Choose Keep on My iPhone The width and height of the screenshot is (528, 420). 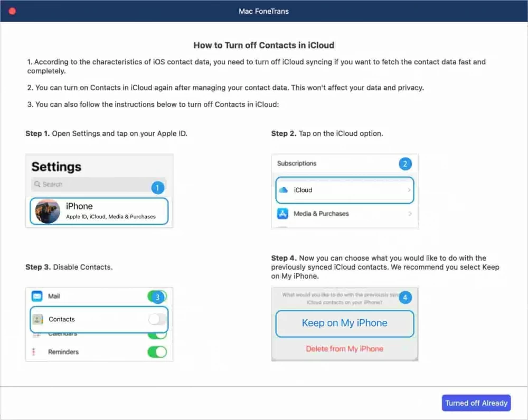click(344, 323)
